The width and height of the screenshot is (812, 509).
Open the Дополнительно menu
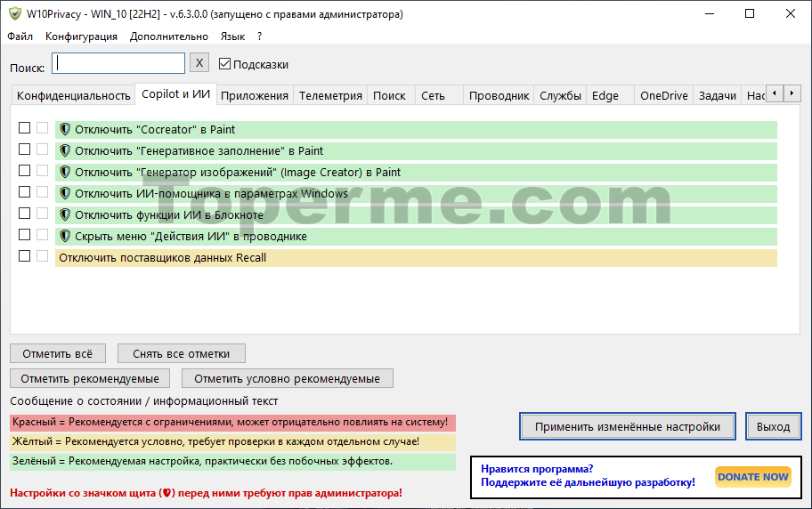(x=169, y=36)
